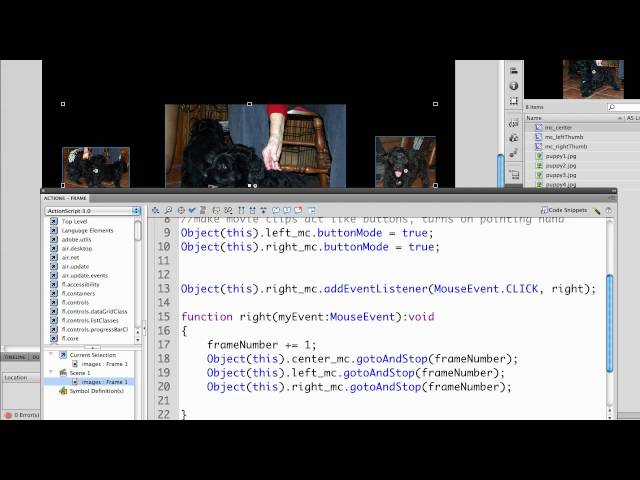Click the Auto format icon
This screenshot has width=640, height=480.
pos(202,211)
